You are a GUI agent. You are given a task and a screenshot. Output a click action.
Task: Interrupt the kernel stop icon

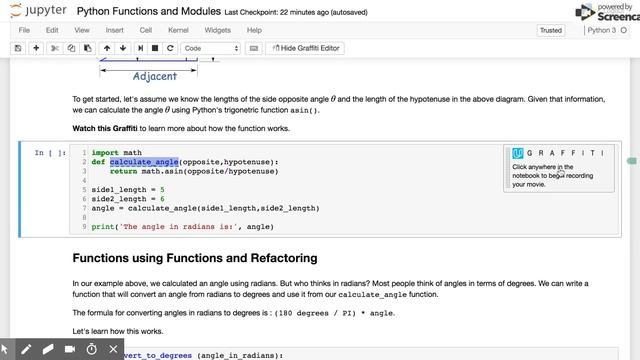[155, 48]
